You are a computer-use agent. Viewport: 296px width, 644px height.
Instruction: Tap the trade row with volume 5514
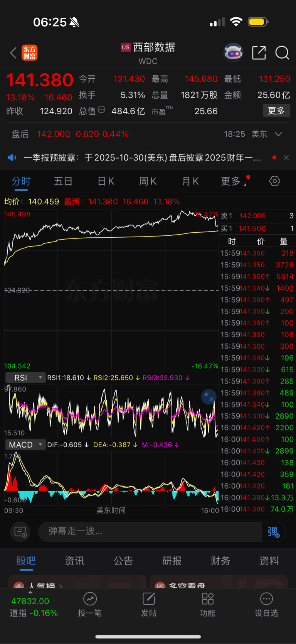coord(257,277)
